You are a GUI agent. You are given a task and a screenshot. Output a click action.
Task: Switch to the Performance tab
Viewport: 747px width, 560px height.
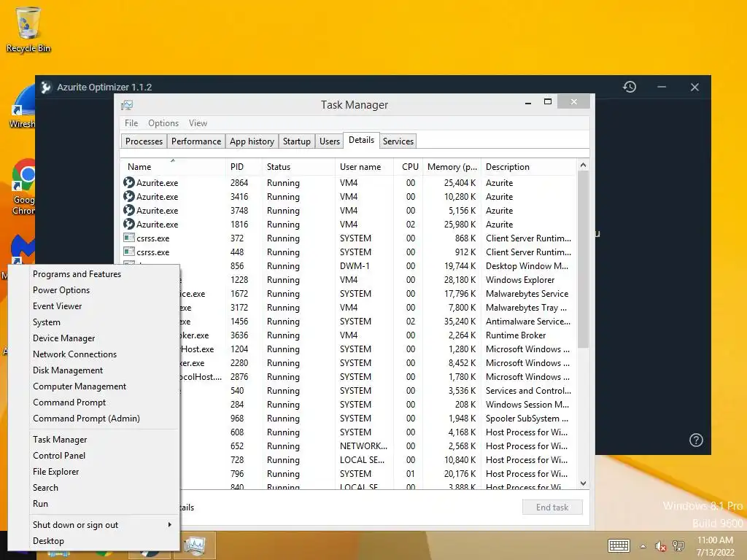coord(196,141)
